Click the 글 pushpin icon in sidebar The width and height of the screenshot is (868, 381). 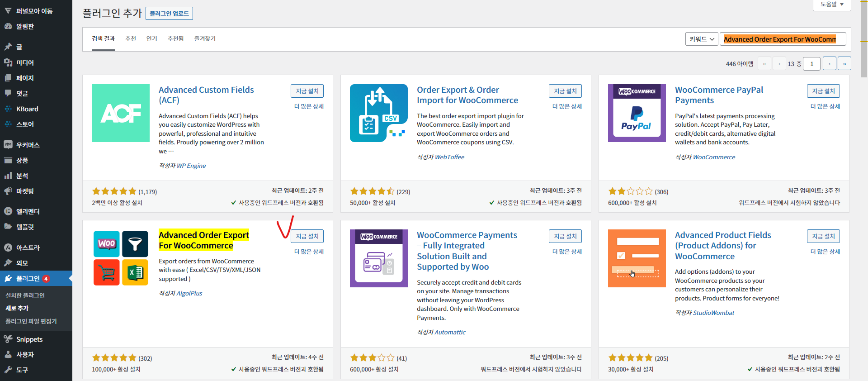[8, 47]
